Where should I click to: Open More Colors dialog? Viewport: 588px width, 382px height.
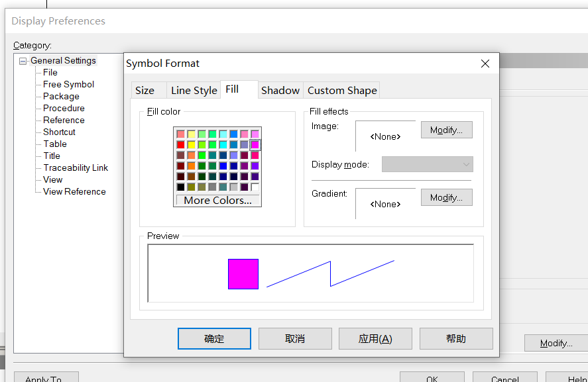[217, 201]
